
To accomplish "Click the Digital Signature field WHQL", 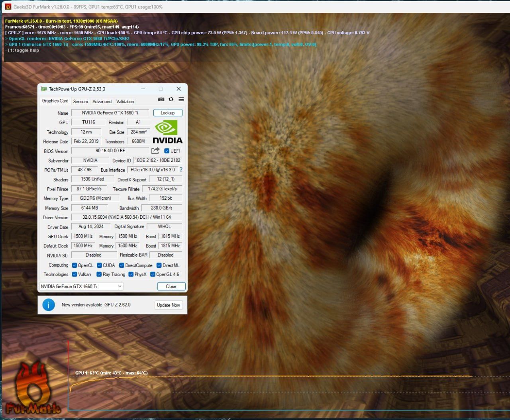I will [164, 227].
